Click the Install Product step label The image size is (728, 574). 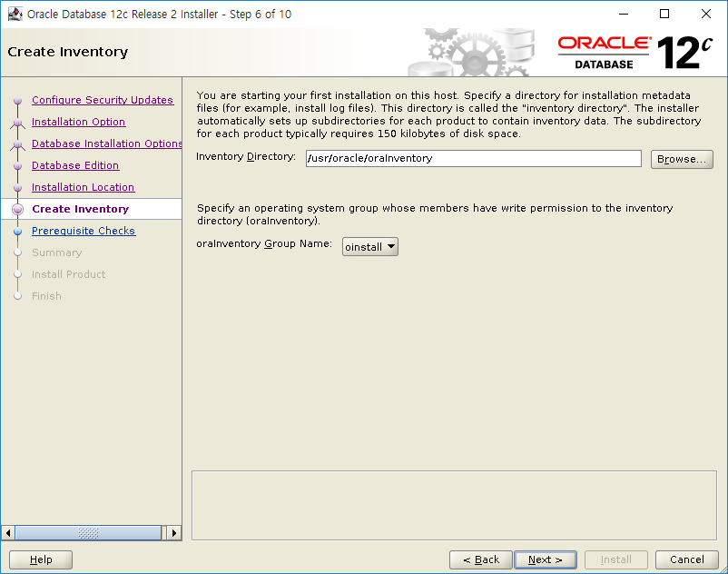69,274
